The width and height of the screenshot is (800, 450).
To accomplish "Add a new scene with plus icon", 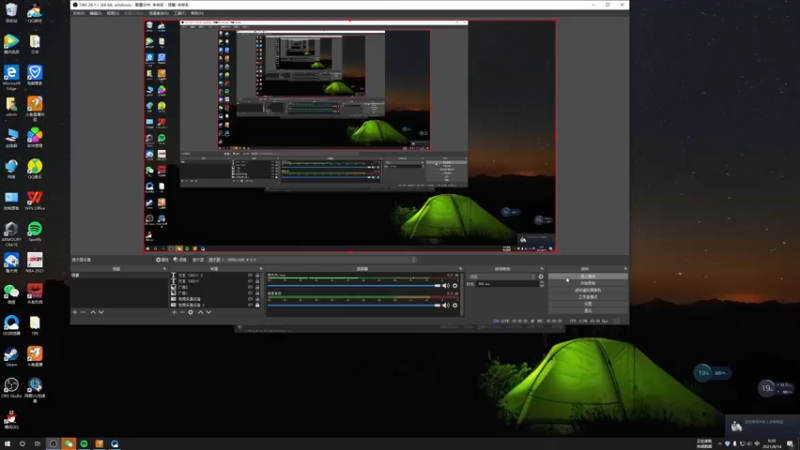I will [x=75, y=312].
